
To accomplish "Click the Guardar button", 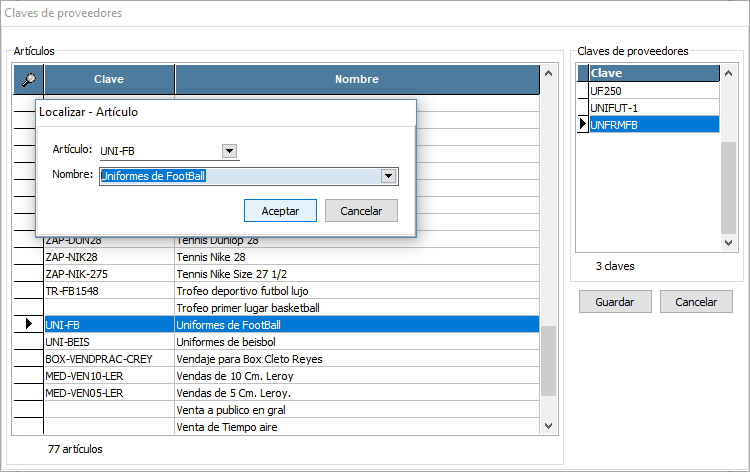I will 614,302.
